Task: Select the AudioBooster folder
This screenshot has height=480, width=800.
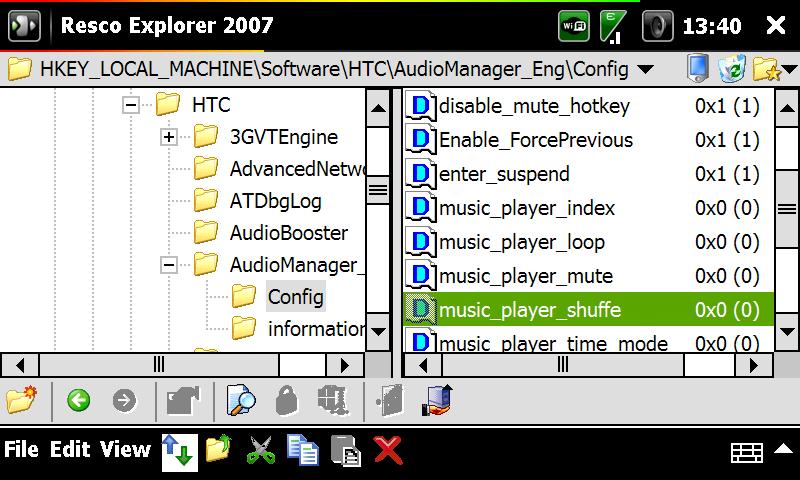Action: pos(289,233)
